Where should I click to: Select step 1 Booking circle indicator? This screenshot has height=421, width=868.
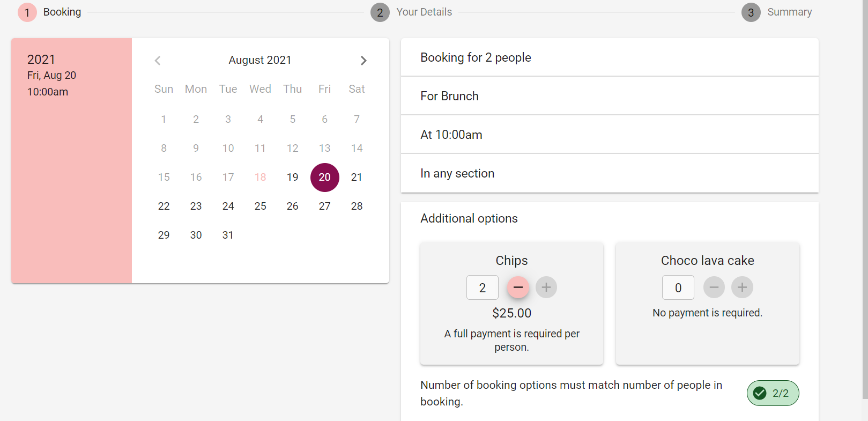click(x=27, y=12)
